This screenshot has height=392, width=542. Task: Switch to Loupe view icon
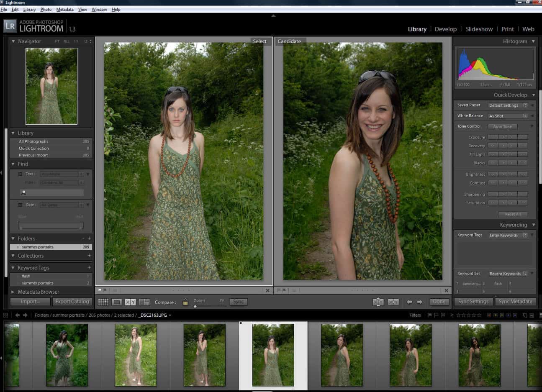[x=117, y=302]
